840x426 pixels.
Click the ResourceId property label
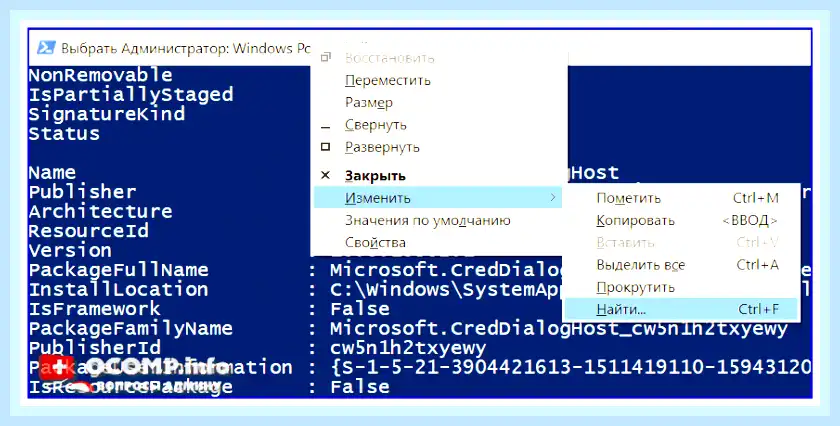click(x=88, y=230)
